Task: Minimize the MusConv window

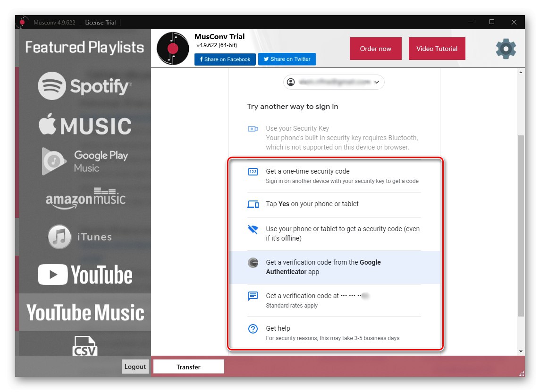Action: click(471, 22)
